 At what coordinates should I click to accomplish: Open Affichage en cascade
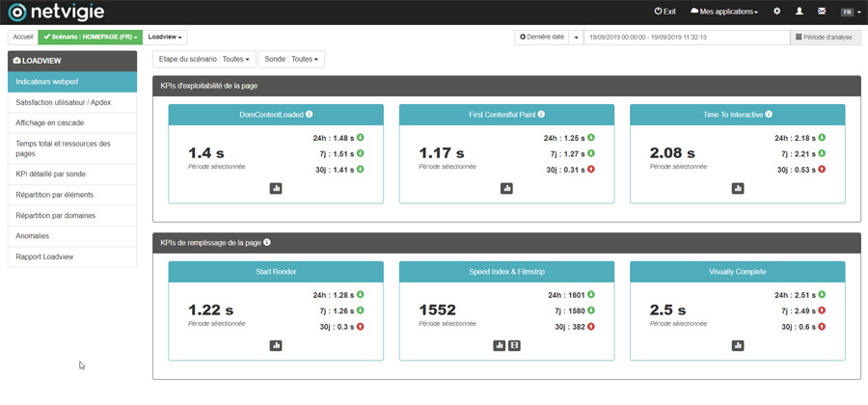click(x=72, y=122)
